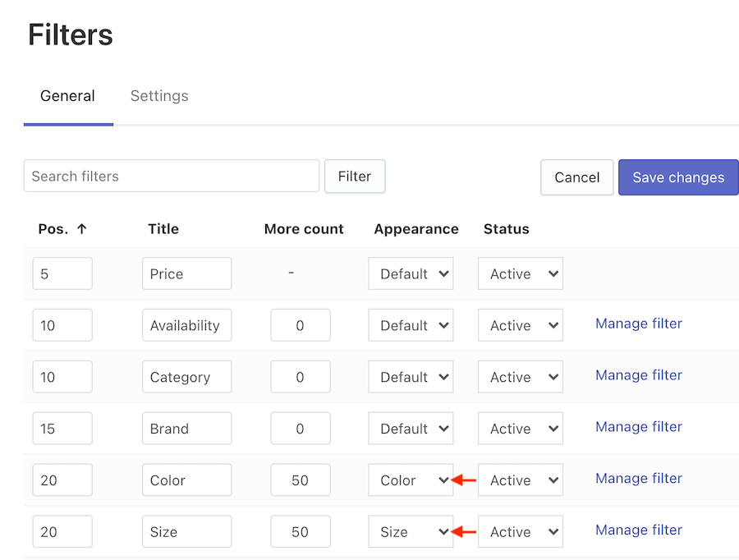
Task: Click the Save changes button
Action: click(x=678, y=177)
